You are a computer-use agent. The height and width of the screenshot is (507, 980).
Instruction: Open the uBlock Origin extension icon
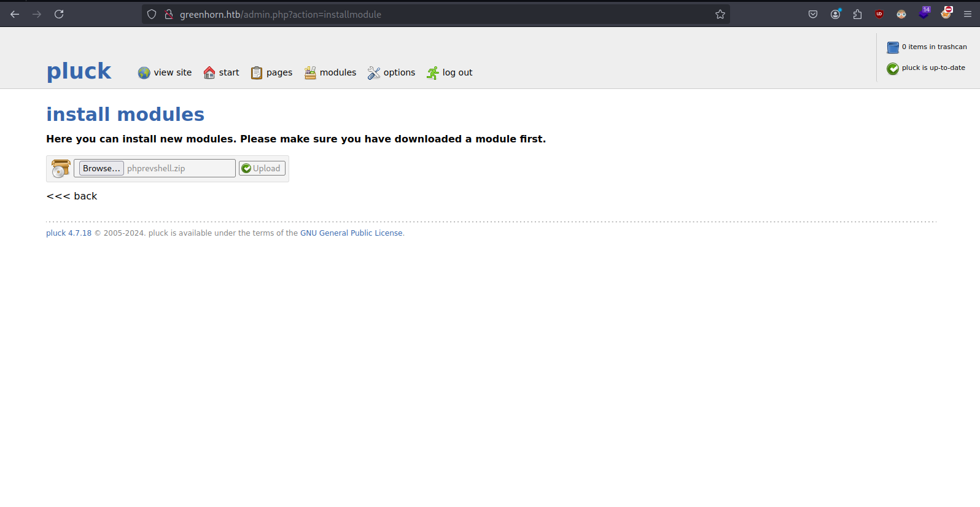pos(879,14)
